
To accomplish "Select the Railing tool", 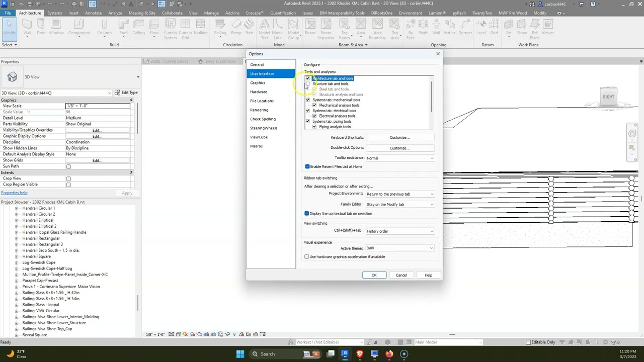I will (x=220, y=27).
